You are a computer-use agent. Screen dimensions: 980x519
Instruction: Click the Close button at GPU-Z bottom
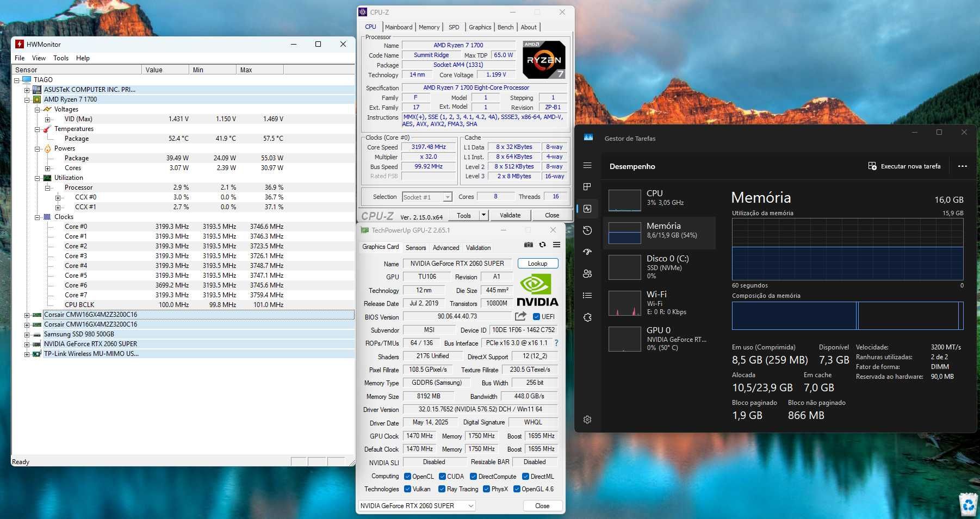(542, 506)
